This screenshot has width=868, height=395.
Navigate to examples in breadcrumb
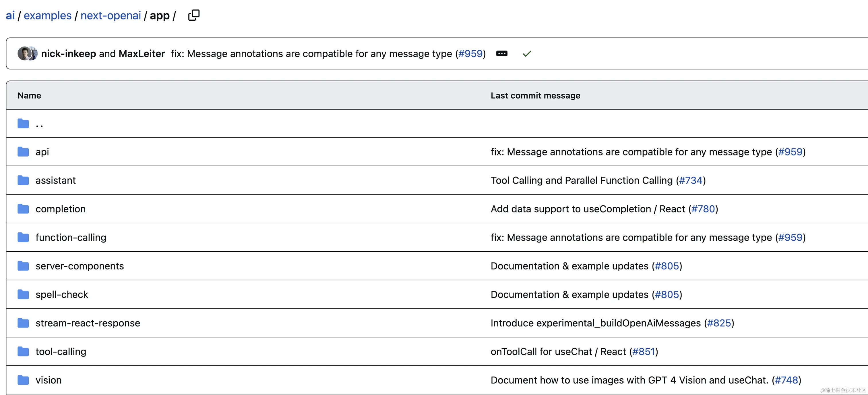click(48, 16)
